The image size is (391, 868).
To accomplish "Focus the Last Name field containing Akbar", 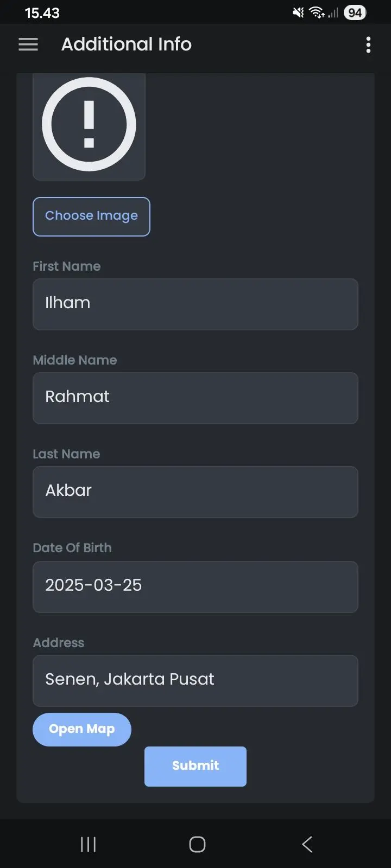I will pos(195,492).
